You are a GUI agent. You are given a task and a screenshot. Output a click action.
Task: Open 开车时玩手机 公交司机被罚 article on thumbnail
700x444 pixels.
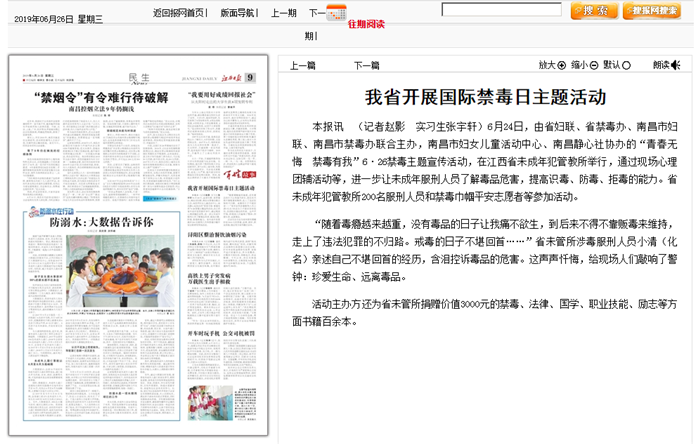coord(221,333)
